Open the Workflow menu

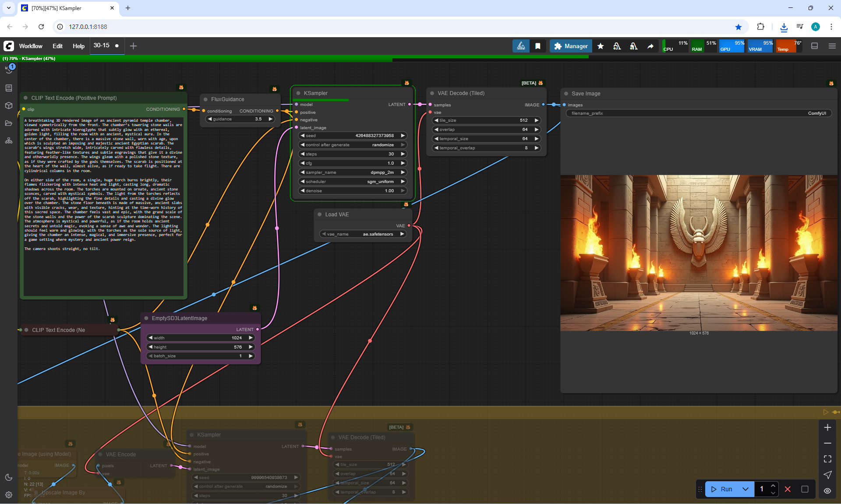click(31, 46)
